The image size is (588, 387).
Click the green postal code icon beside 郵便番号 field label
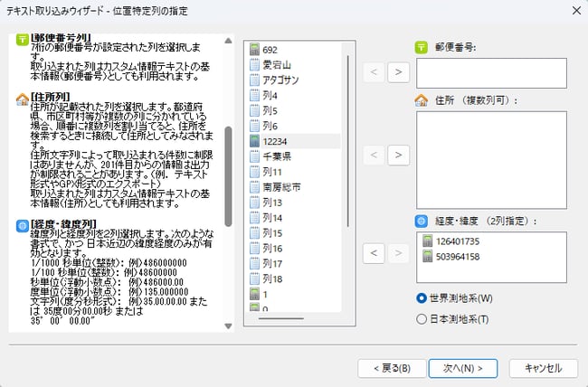pos(422,48)
